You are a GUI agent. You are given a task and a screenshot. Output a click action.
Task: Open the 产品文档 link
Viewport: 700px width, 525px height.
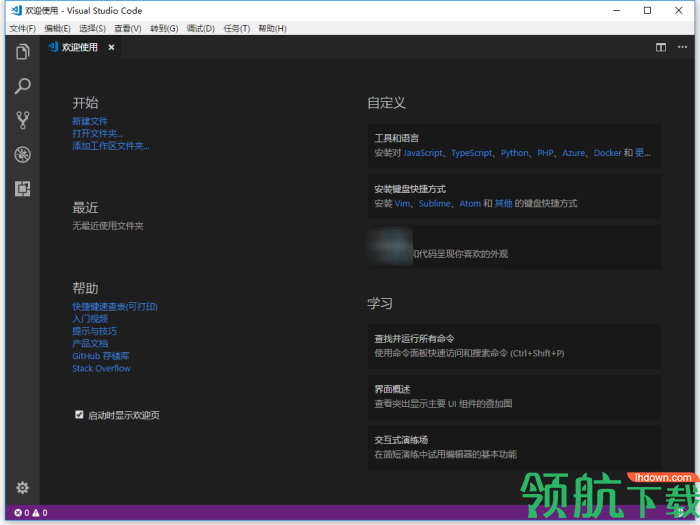coord(90,343)
